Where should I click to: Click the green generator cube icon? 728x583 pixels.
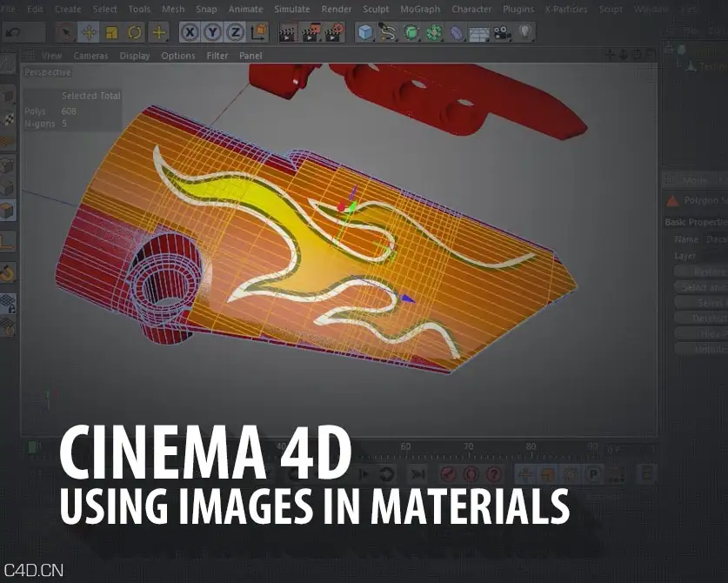[x=411, y=32]
